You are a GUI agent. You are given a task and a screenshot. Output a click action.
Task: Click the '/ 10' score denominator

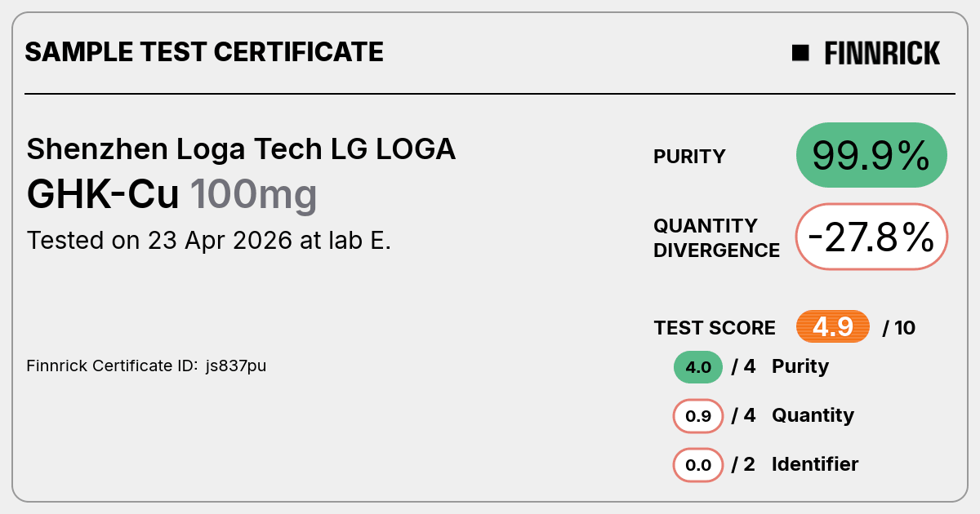click(x=899, y=328)
